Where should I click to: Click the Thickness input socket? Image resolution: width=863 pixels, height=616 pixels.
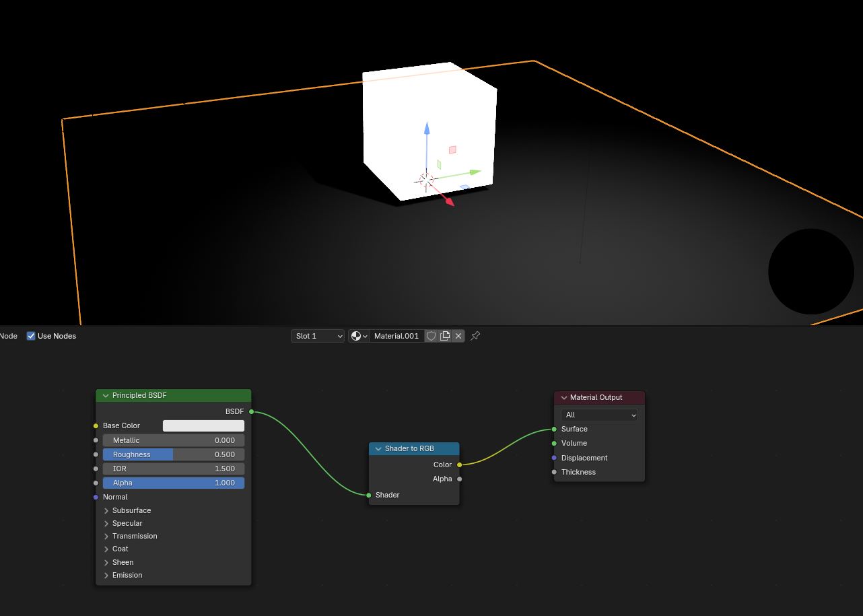point(555,472)
